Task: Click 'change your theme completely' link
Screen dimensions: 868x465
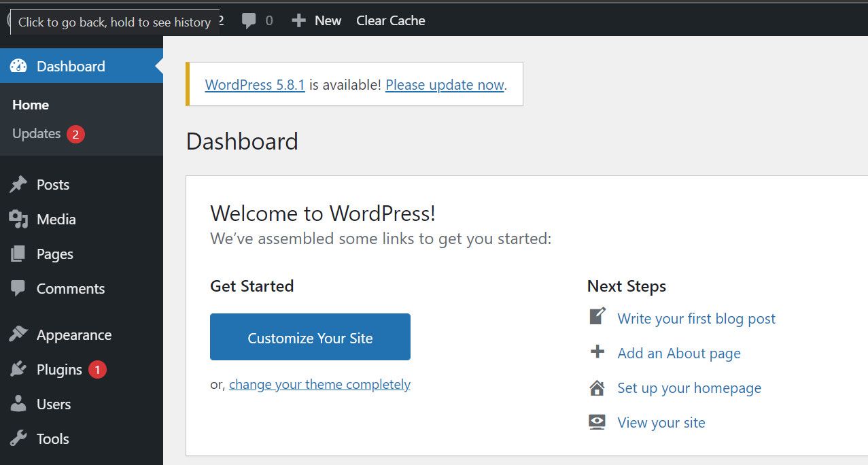Action: 319,385
